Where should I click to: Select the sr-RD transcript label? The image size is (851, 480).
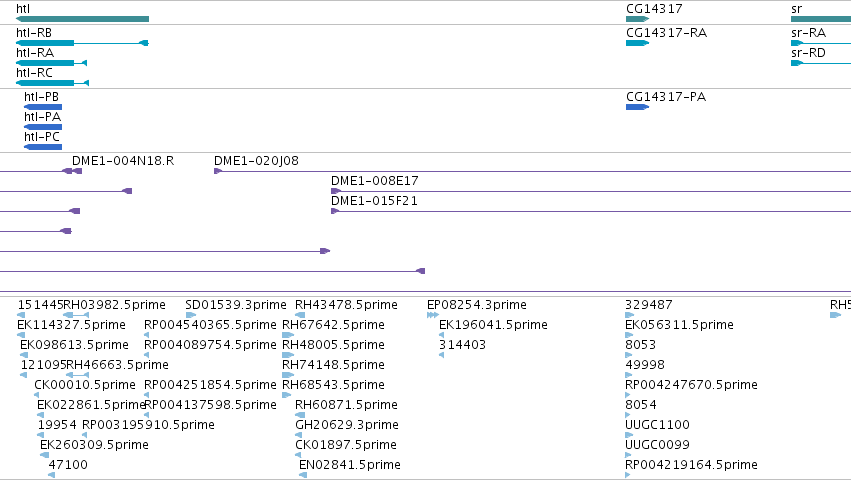(x=808, y=53)
